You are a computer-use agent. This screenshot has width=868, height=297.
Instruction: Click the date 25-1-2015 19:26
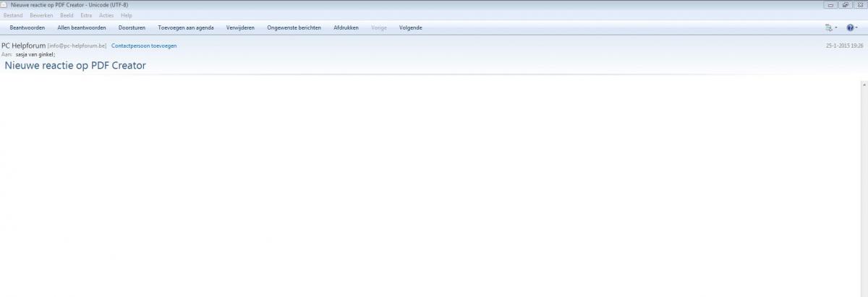tap(845, 46)
